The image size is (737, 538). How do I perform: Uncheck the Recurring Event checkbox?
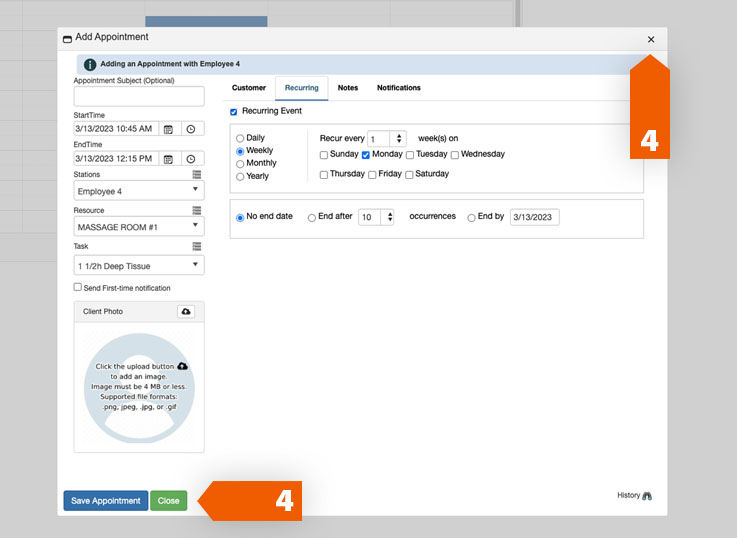tap(234, 112)
